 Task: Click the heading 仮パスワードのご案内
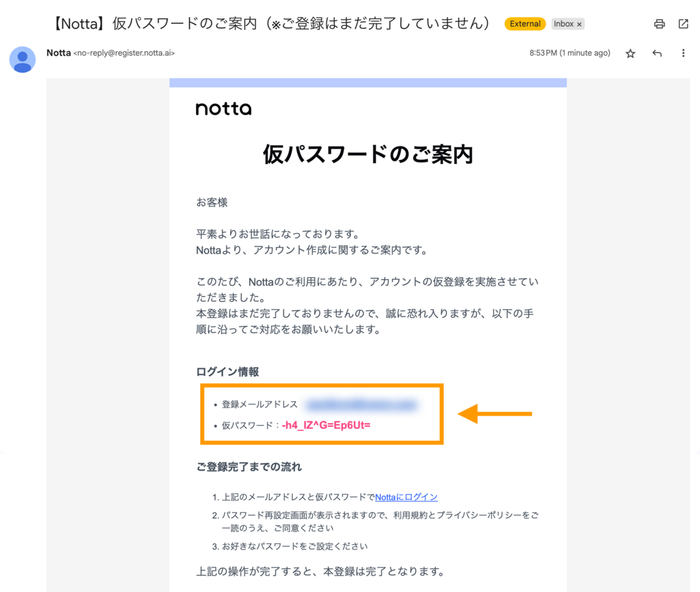(368, 154)
